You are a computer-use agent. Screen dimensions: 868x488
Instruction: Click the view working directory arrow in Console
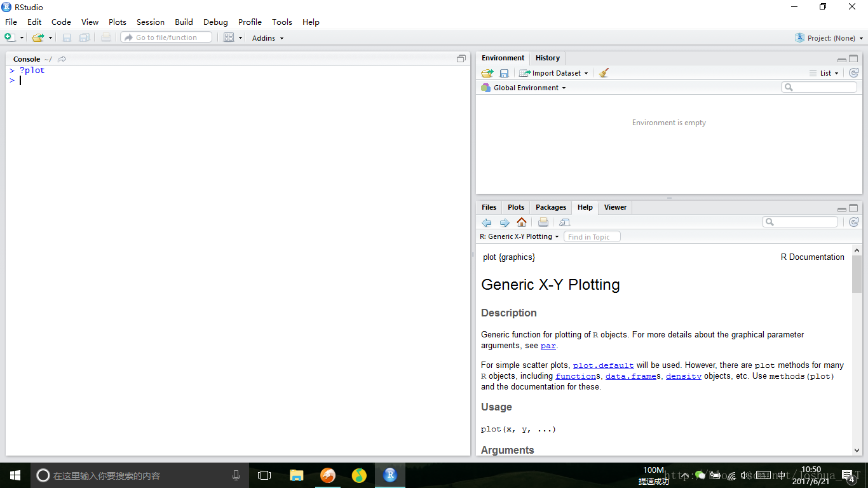(x=62, y=59)
